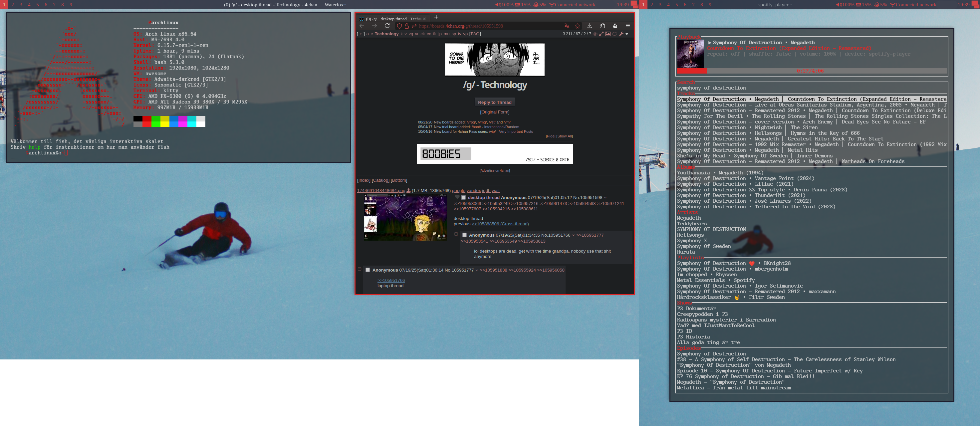Open the Waterfox hamburger menu
Viewport: 980px width, 426px height.
point(627,26)
